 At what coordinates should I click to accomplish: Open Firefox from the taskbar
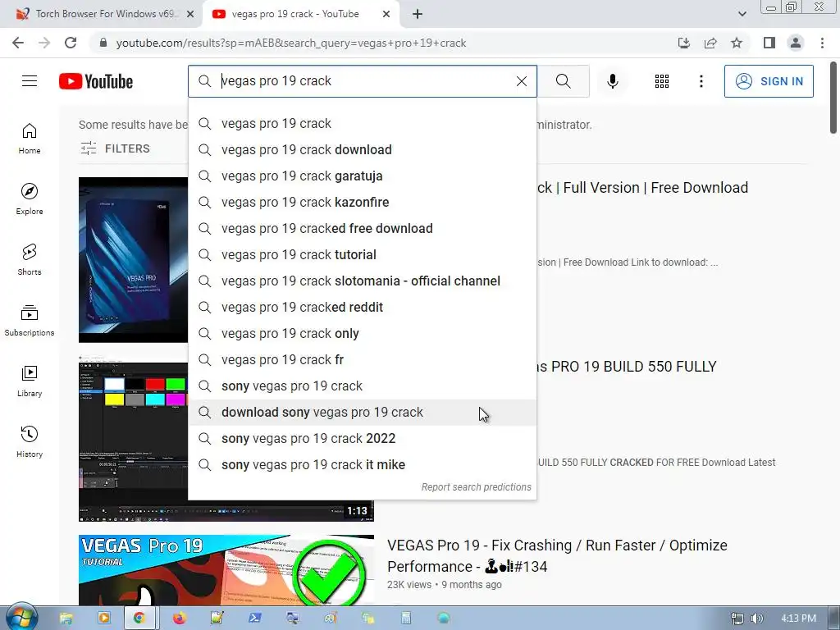[179, 619]
